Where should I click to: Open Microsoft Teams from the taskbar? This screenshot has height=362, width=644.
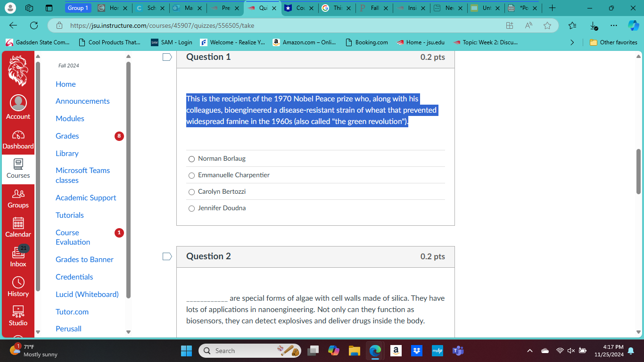coord(458,351)
